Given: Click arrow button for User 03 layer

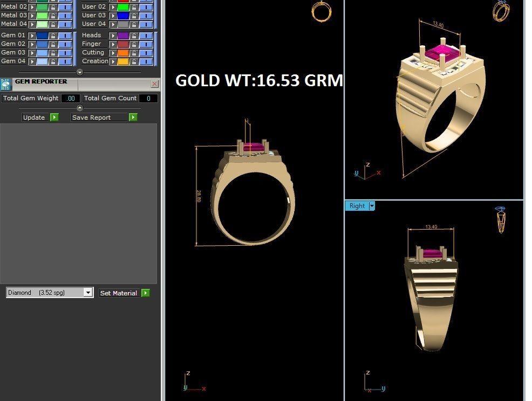Looking at the screenshot, I should coord(113,16).
